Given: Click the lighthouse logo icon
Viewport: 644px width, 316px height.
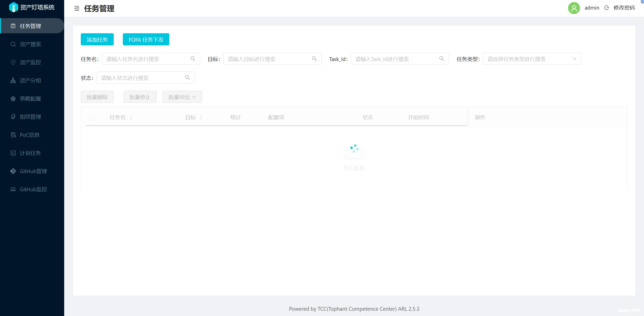Looking at the screenshot, I should 13,7.
